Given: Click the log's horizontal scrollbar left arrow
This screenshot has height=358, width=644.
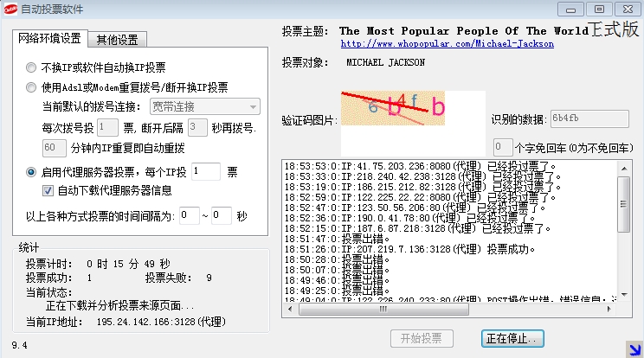Looking at the screenshot, I should pyautogui.click(x=290, y=310).
